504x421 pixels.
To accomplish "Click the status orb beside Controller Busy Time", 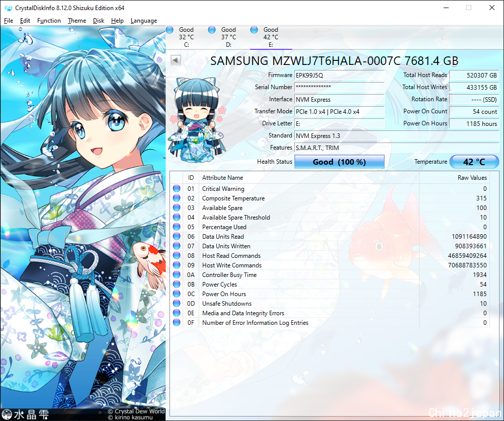I will click(177, 274).
